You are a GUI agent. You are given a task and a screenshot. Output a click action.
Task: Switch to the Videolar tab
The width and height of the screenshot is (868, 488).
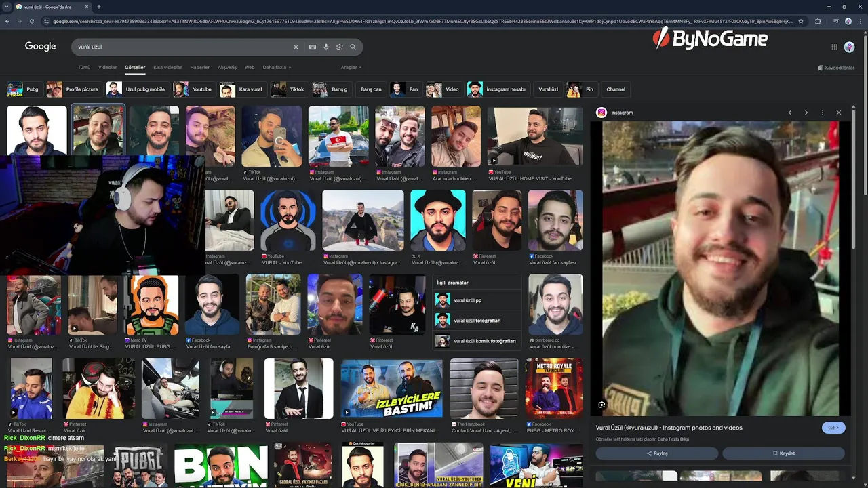pyautogui.click(x=108, y=67)
